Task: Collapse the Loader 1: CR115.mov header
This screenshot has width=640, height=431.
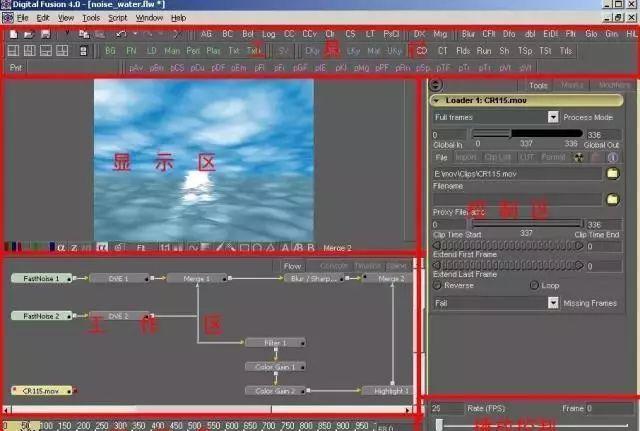Action: 437,100
